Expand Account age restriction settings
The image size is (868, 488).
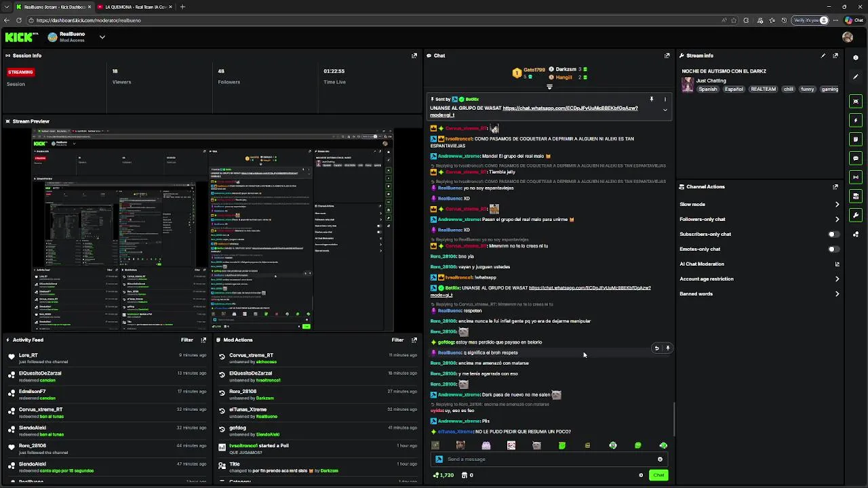[x=837, y=279]
